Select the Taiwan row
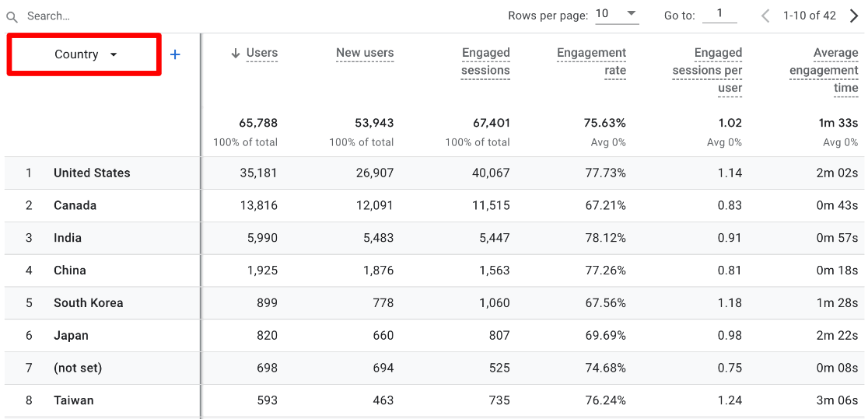 click(73, 400)
